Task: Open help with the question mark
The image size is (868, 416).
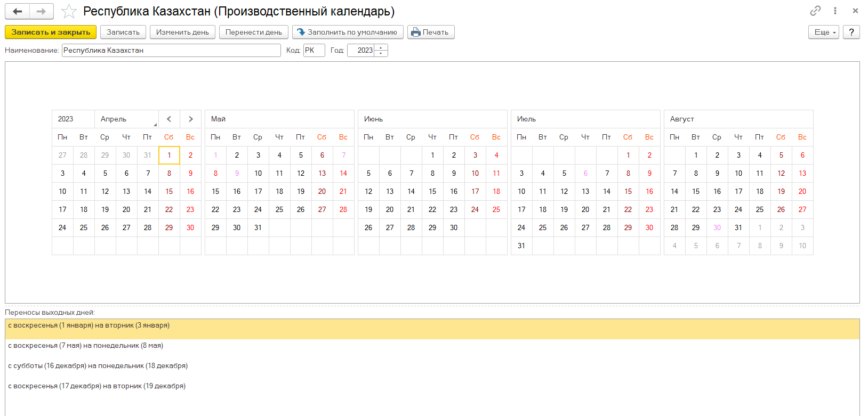Action: click(x=851, y=32)
